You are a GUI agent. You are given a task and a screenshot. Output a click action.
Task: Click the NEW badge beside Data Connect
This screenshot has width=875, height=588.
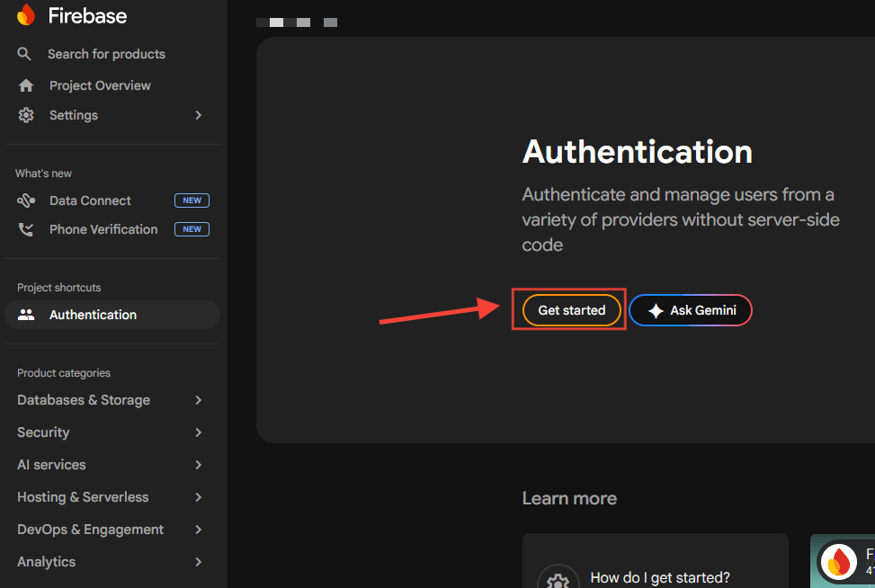[192, 200]
